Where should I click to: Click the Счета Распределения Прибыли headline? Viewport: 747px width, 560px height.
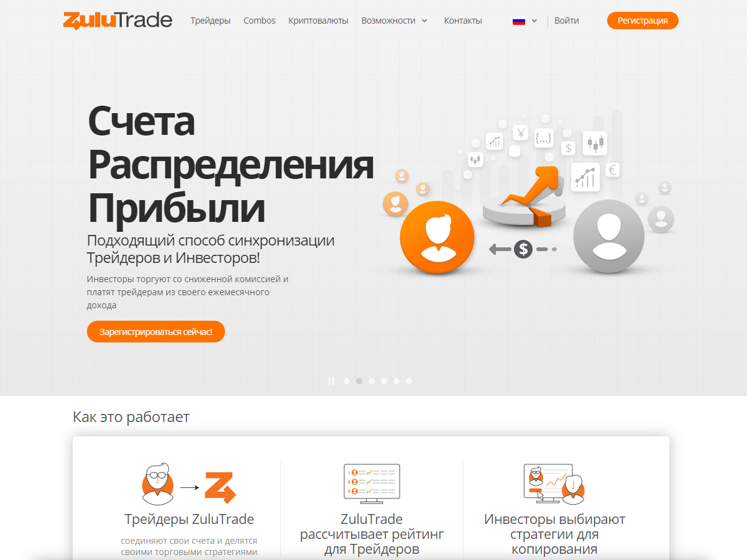231,164
